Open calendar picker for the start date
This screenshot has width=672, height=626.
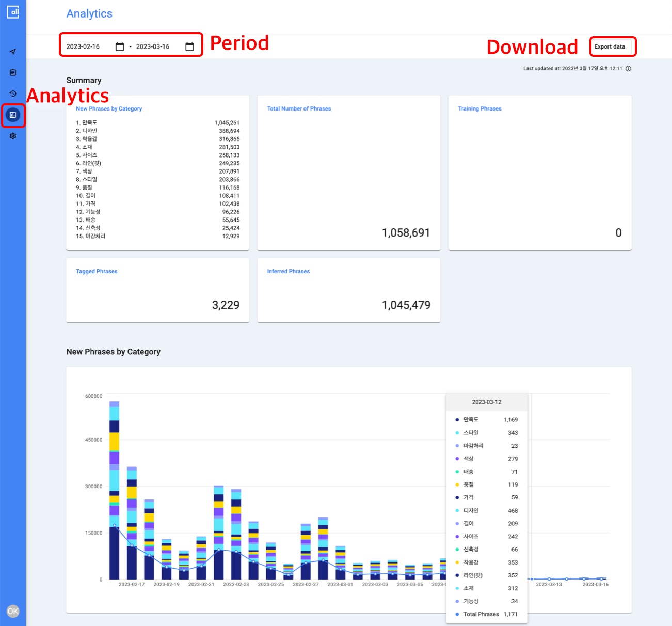[x=120, y=46]
